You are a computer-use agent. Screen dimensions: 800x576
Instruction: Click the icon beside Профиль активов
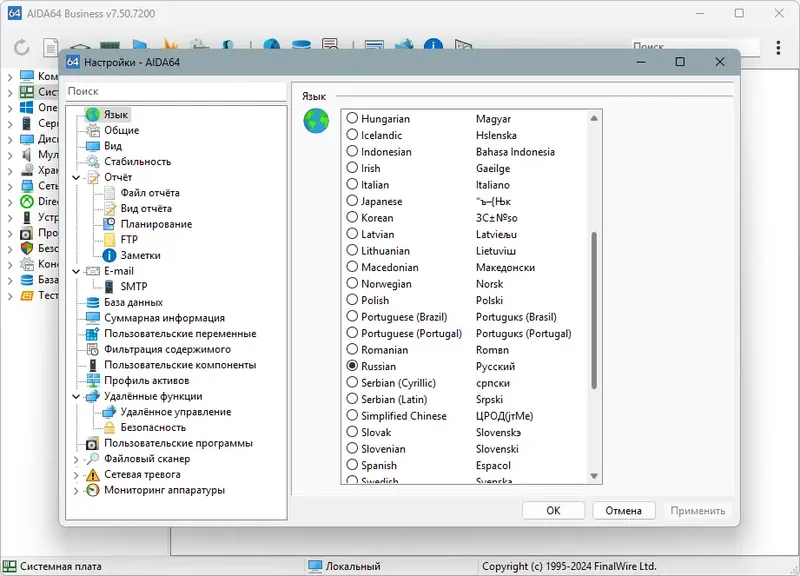click(x=92, y=381)
